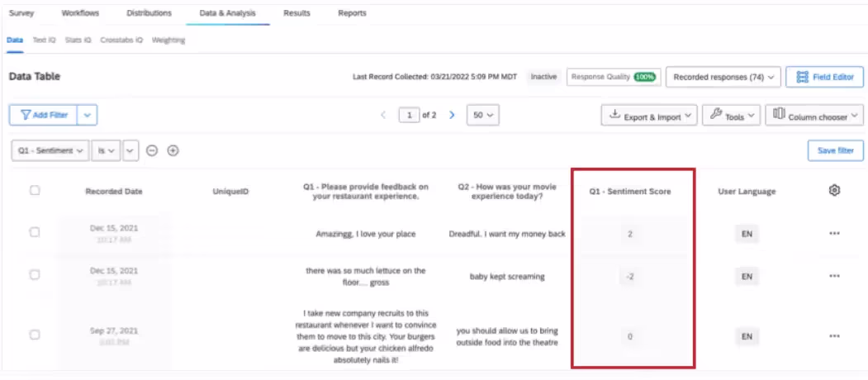868x380 pixels.
Task: Open row options for lettuce response
Action: (834, 276)
